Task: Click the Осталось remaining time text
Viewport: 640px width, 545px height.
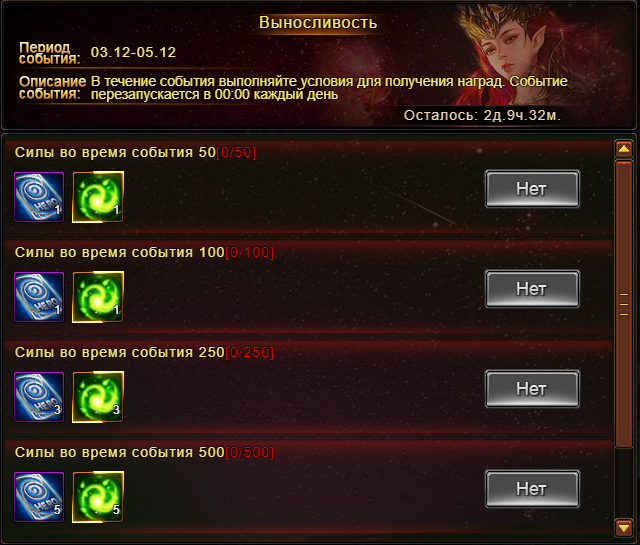Action: point(482,116)
